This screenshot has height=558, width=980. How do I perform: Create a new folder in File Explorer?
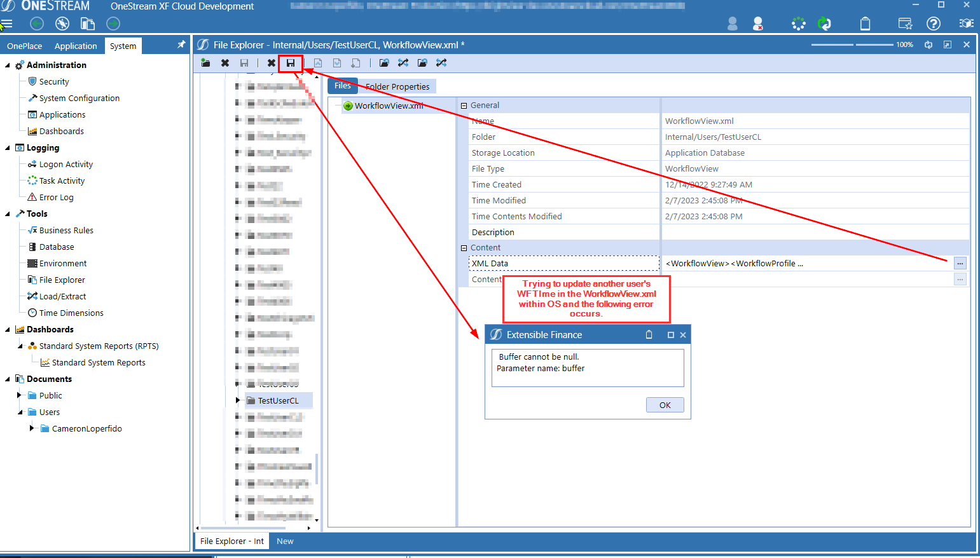pyautogui.click(x=205, y=63)
